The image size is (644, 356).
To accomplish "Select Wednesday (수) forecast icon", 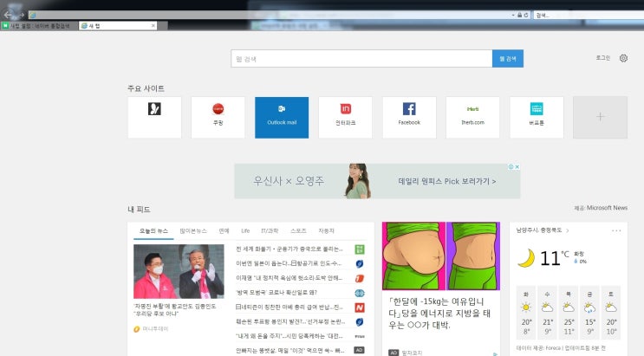I will coord(548,307).
